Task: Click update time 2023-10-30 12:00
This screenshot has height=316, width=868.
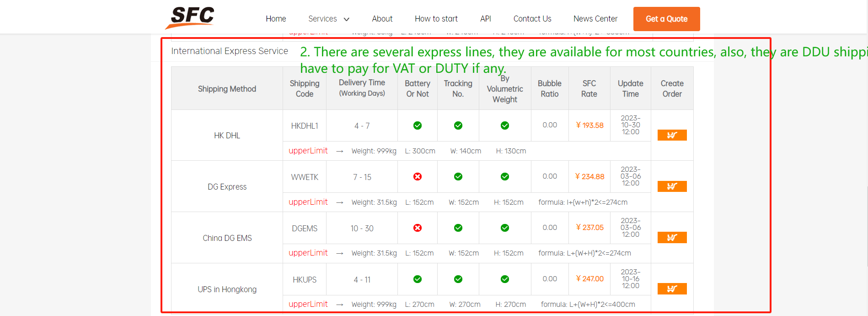Action: (631, 125)
